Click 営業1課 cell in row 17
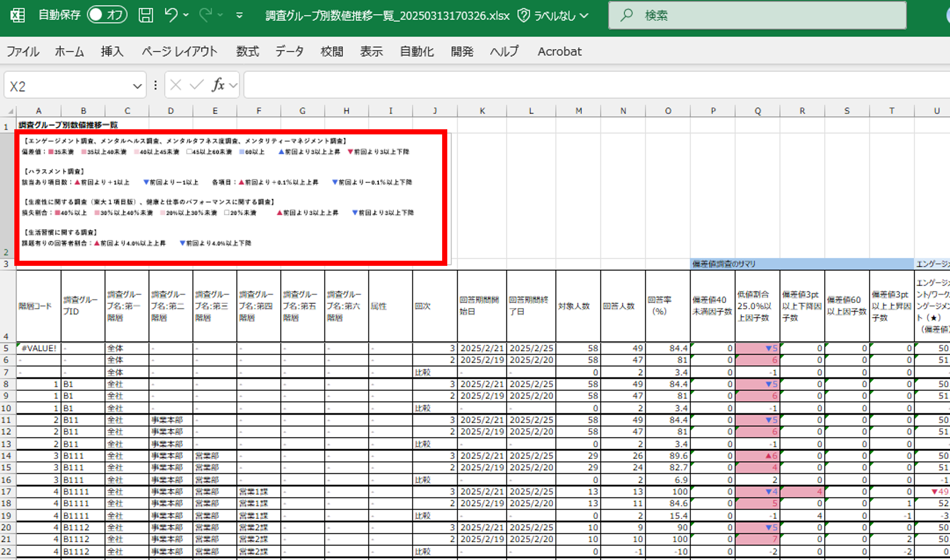The width and height of the screenshot is (950, 560). [259, 492]
